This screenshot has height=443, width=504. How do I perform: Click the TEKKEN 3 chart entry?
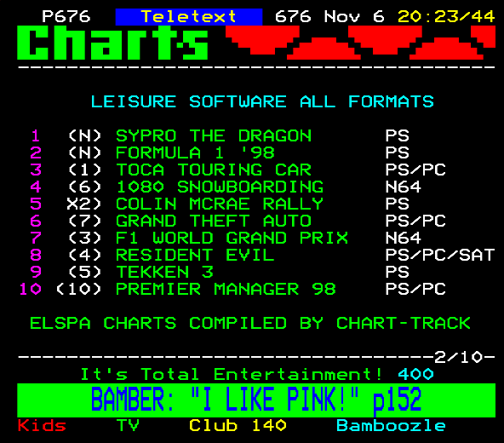tap(164, 272)
